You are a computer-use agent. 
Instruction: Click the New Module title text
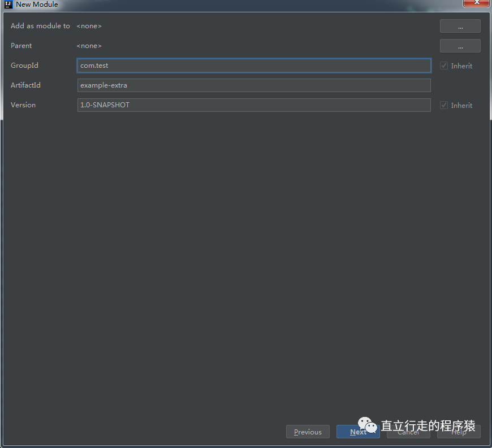tap(37, 5)
